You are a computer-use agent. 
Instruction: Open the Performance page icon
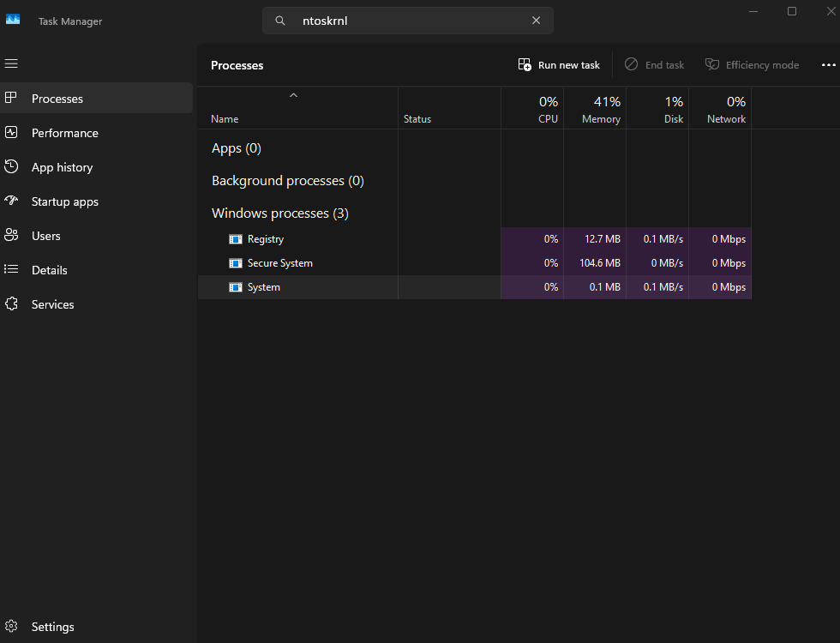coord(11,133)
